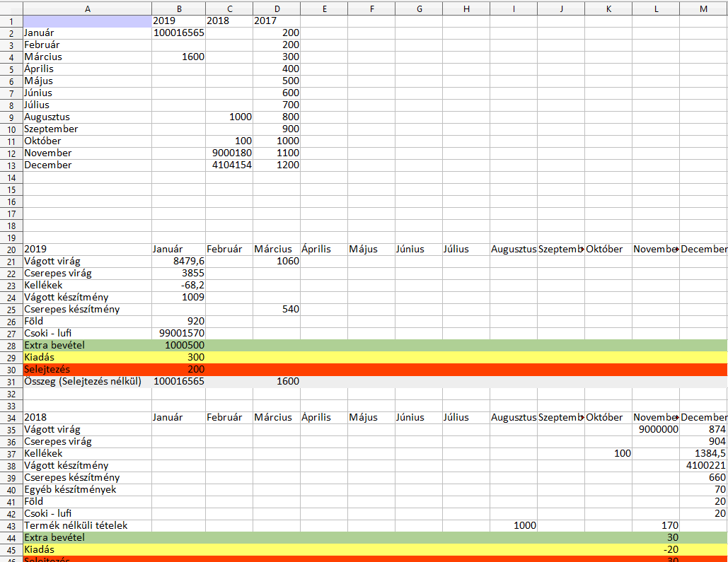Select the cell with value 8479,6

pyautogui.click(x=178, y=261)
